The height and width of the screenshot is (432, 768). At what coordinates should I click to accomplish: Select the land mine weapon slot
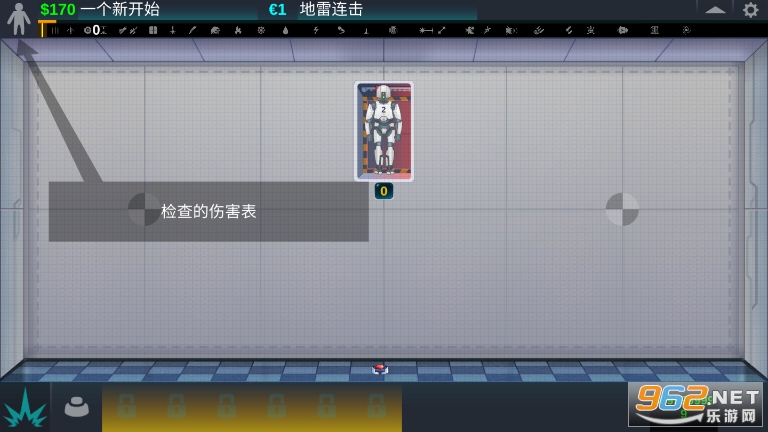point(77,407)
